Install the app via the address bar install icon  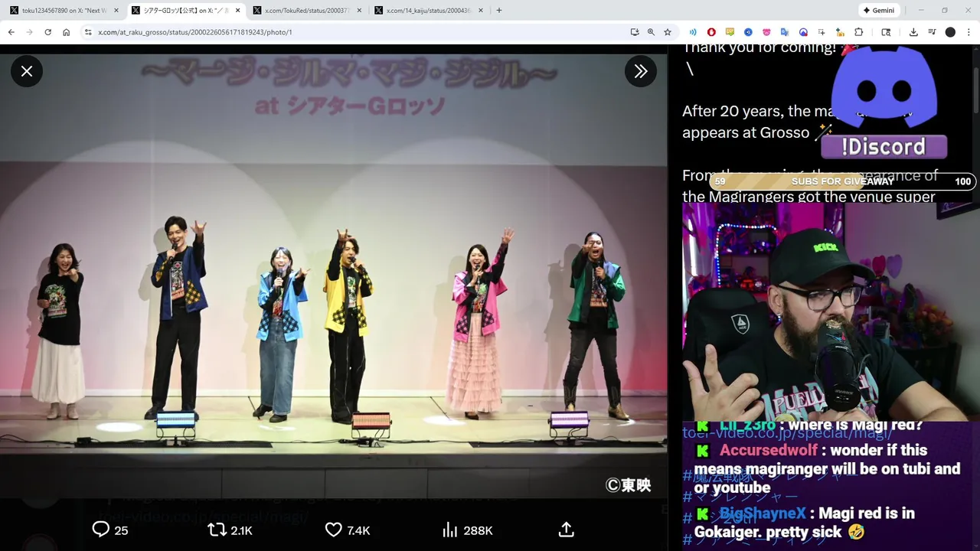click(x=635, y=32)
